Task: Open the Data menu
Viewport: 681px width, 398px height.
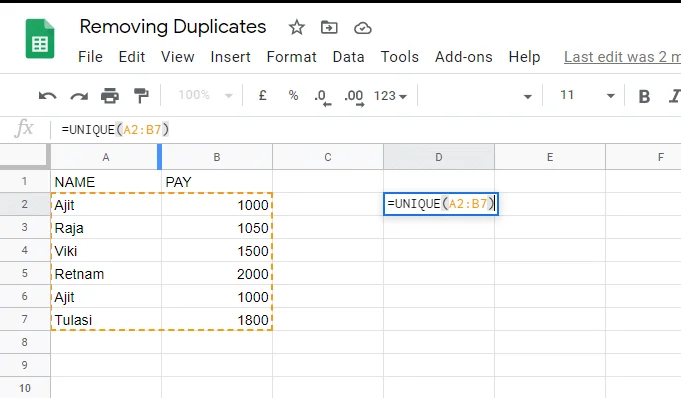Action: pos(348,57)
